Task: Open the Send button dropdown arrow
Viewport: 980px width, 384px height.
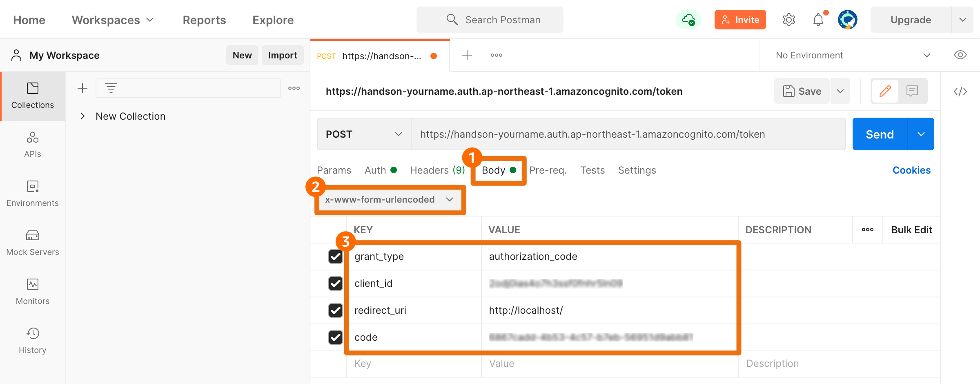Action: click(921, 134)
